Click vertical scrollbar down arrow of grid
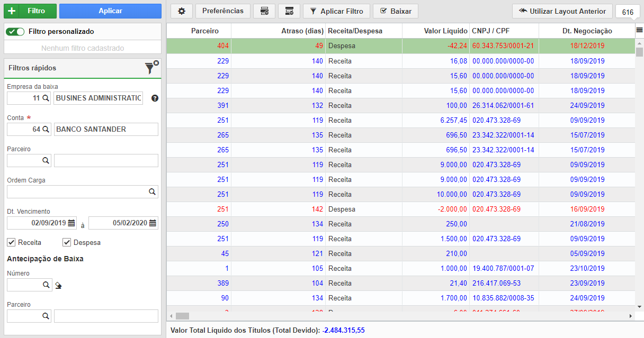Image resolution: width=644 pixels, height=338 pixels. point(639,306)
